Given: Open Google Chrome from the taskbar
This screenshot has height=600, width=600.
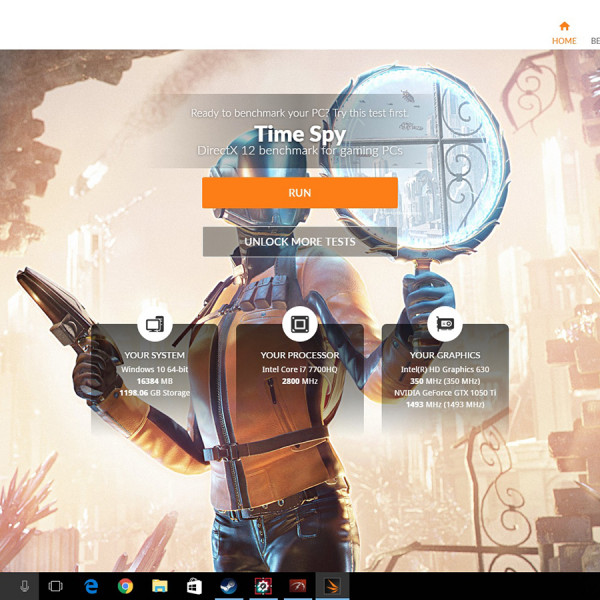Looking at the screenshot, I should (x=125, y=586).
